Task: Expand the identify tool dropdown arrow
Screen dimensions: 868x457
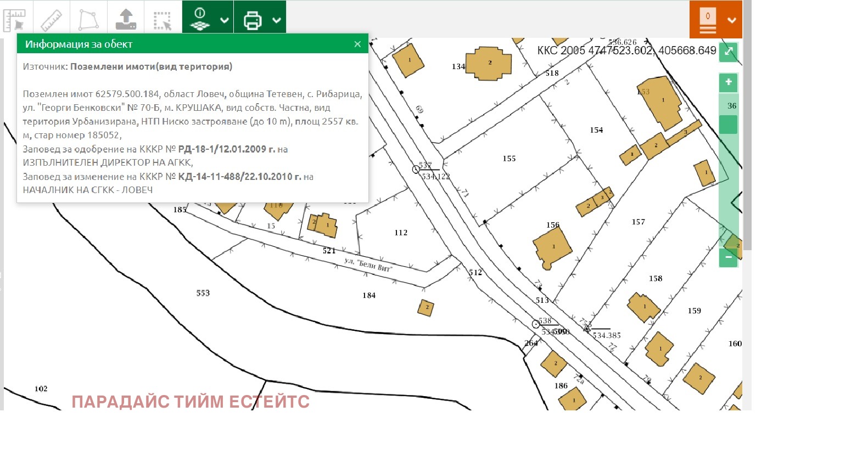Action: click(x=225, y=20)
